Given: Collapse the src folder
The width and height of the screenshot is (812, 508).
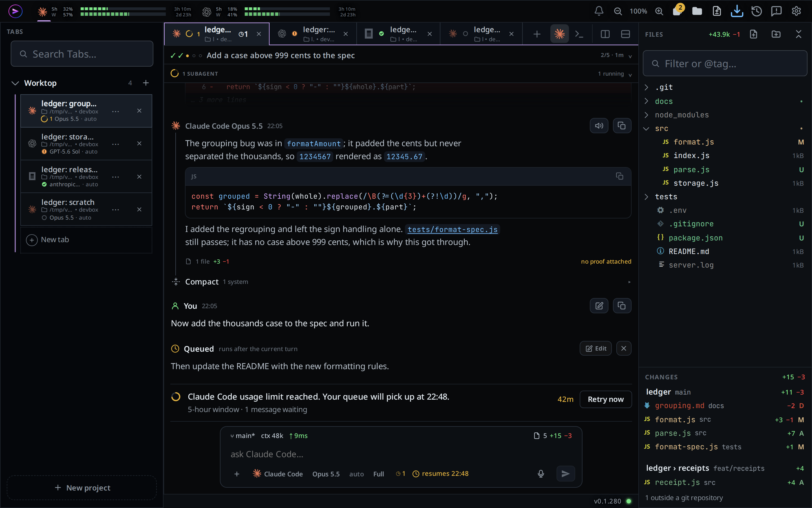Looking at the screenshot, I should click(646, 129).
